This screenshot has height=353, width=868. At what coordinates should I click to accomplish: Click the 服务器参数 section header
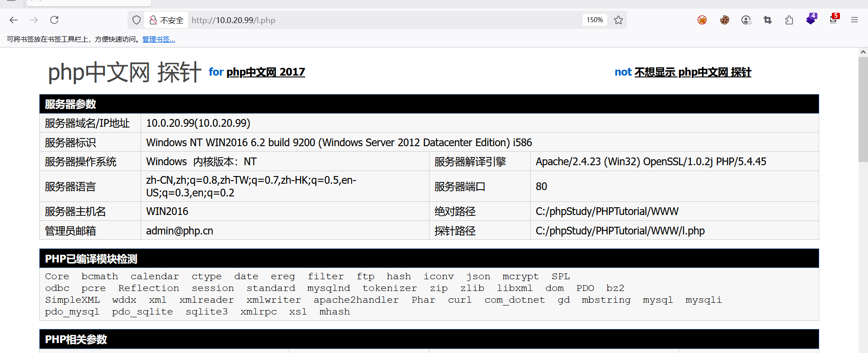429,104
